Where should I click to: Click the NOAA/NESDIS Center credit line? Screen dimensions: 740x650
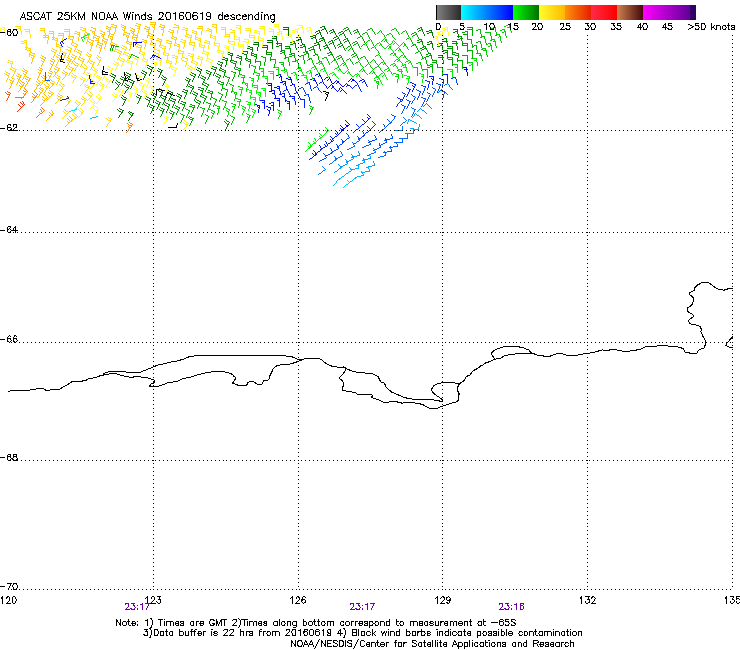432,644
